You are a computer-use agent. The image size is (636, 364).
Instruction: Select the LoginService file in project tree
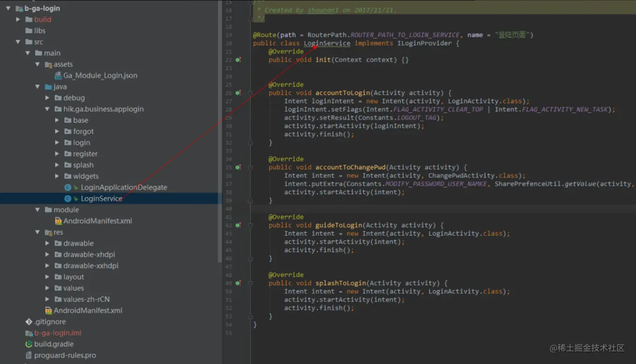pyautogui.click(x=101, y=199)
